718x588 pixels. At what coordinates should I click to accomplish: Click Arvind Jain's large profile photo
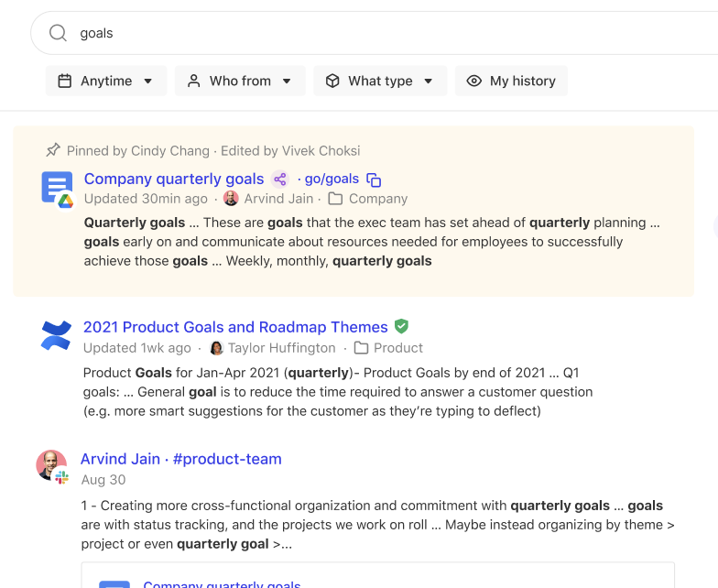click(51, 465)
